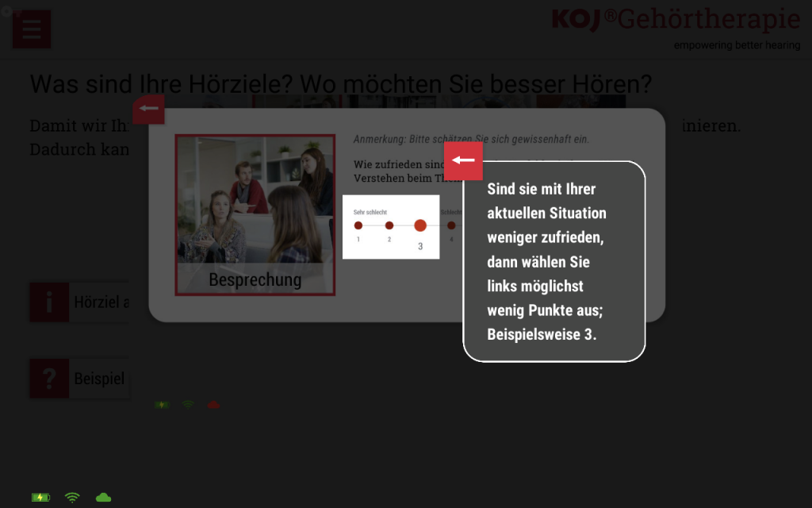
Task: Open the hamburger menu in the top-left
Action: pos(32,29)
